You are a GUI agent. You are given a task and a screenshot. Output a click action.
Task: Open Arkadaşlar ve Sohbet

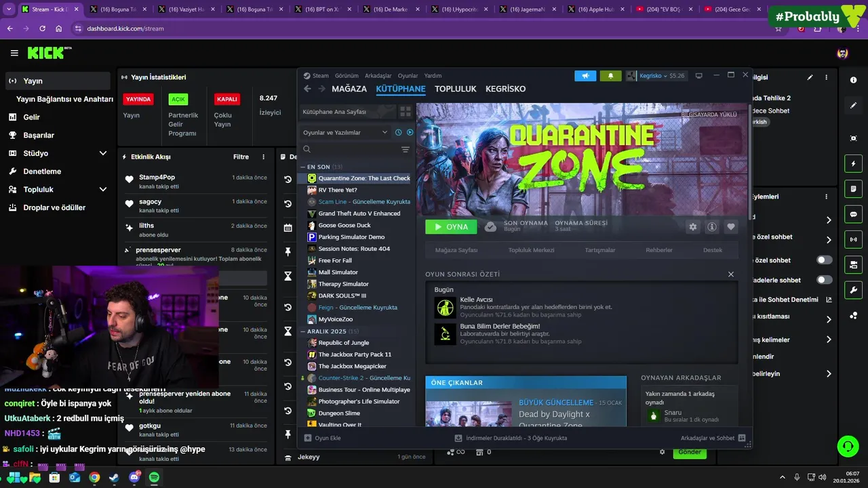[713, 438]
